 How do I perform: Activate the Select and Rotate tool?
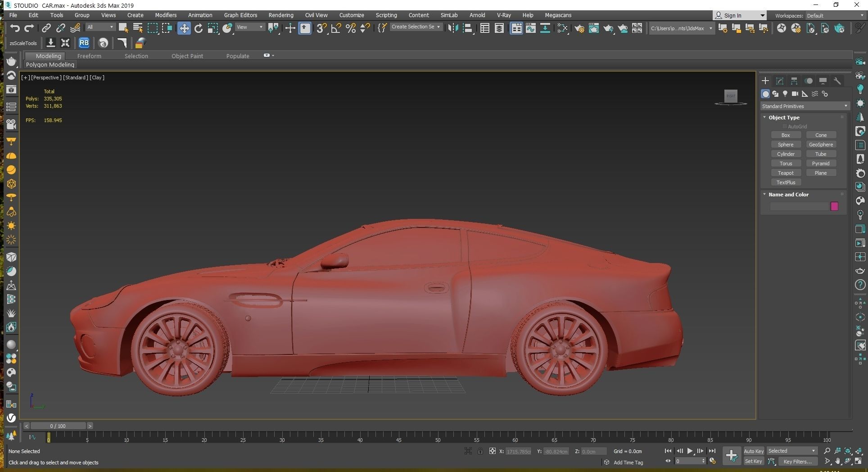tap(199, 28)
